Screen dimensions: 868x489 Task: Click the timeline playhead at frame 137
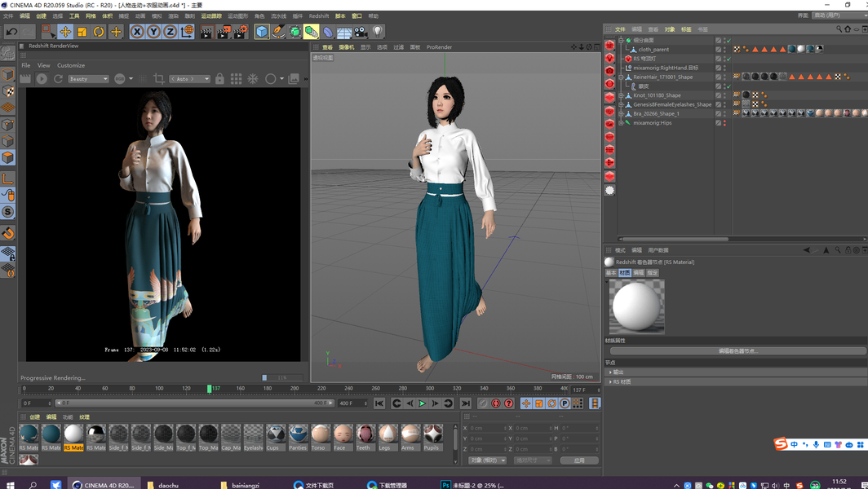point(210,389)
